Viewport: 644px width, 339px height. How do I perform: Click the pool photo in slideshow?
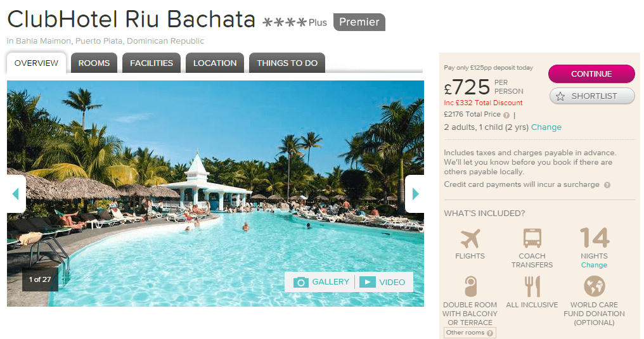coord(216,193)
